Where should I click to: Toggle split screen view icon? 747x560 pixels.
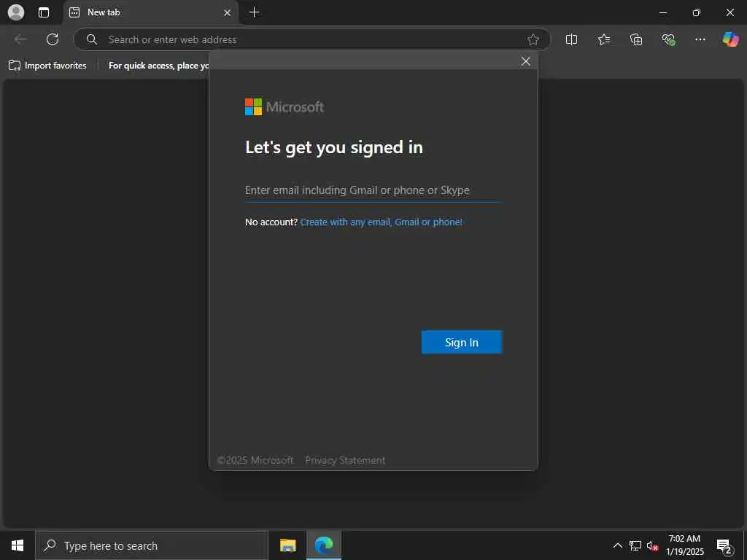pos(571,39)
